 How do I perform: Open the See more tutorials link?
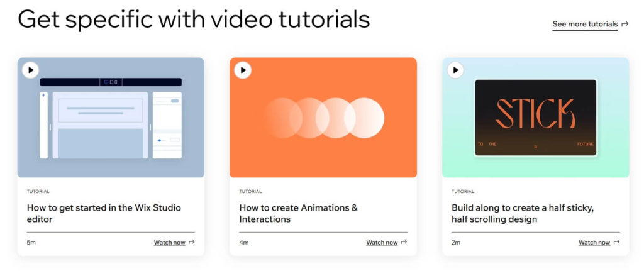click(585, 25)
